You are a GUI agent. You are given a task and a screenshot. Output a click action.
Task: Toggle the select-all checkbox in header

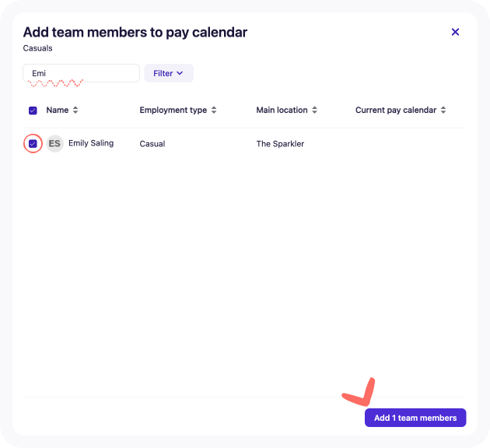tap(33, 110)
